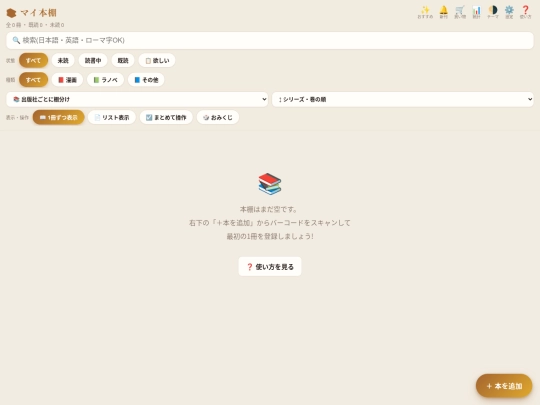Click the 本棚はまだ空です message
The height and width of the screenshot is (405, 540).
point(268,209)
